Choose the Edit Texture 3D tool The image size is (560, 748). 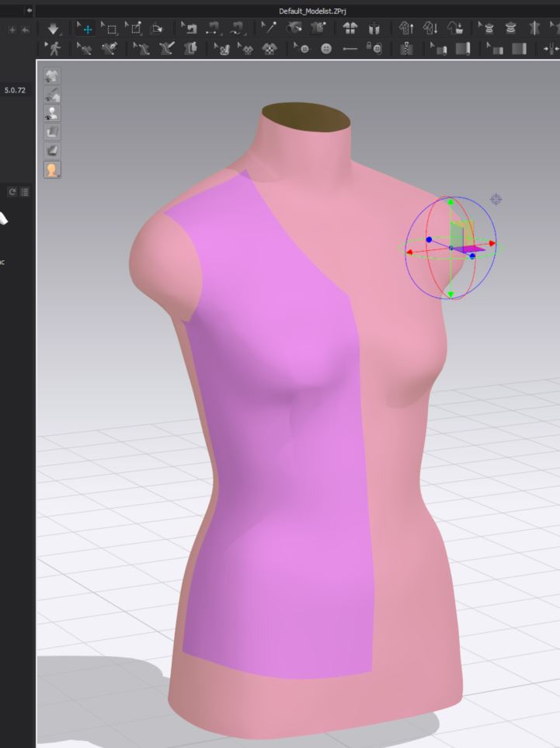point(318,29)
